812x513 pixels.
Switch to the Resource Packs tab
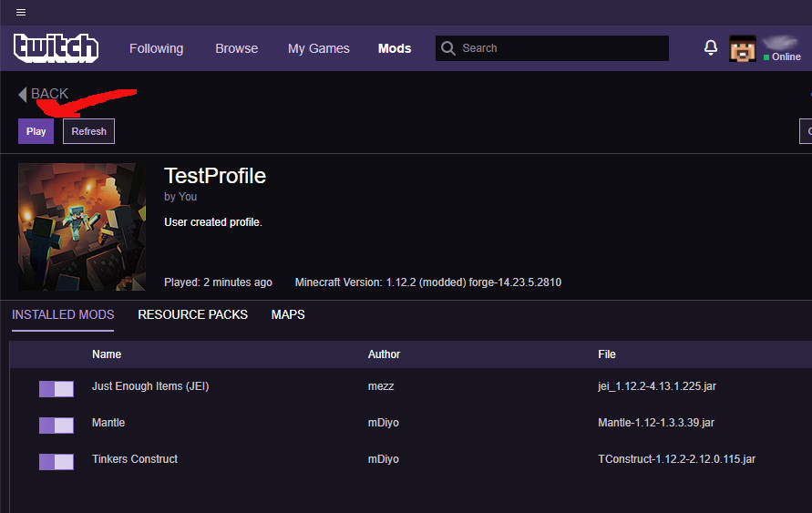click(x=192, y=314)
